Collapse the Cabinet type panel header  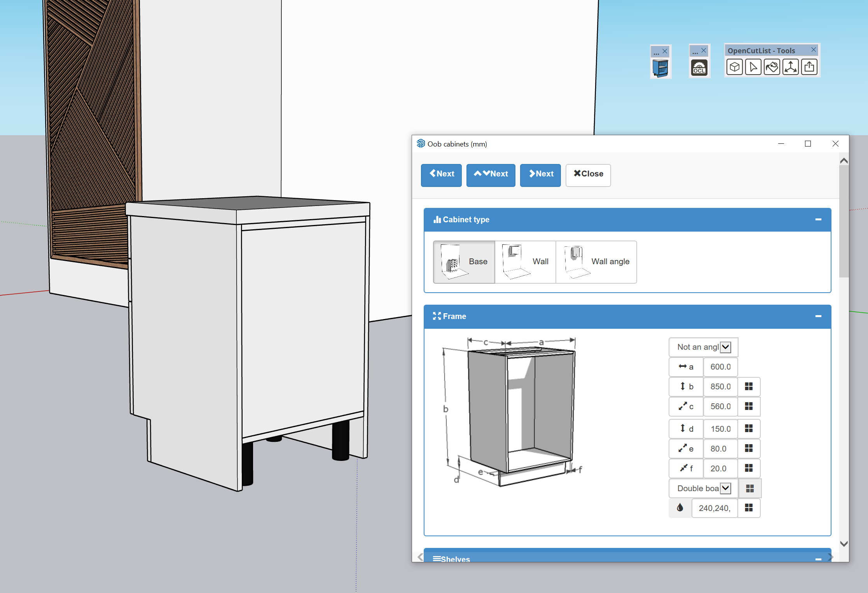point(818,220)
